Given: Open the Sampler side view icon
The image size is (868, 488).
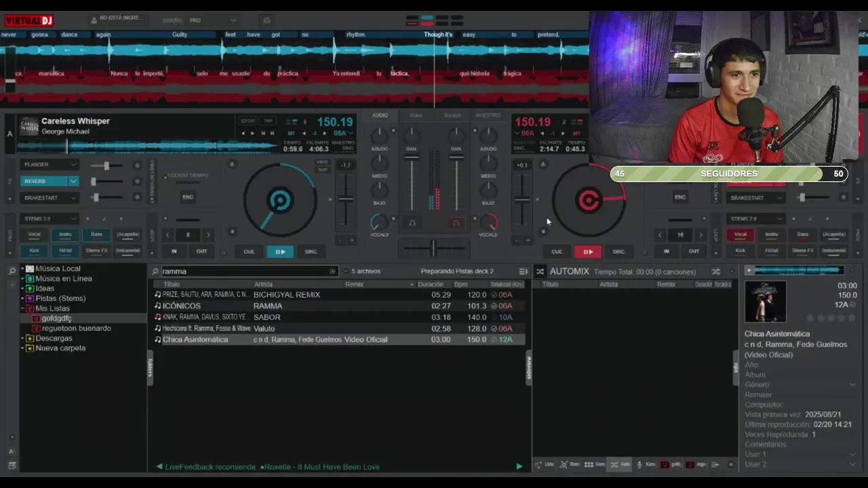Looking at the screenshot, I should pos(593,464).
